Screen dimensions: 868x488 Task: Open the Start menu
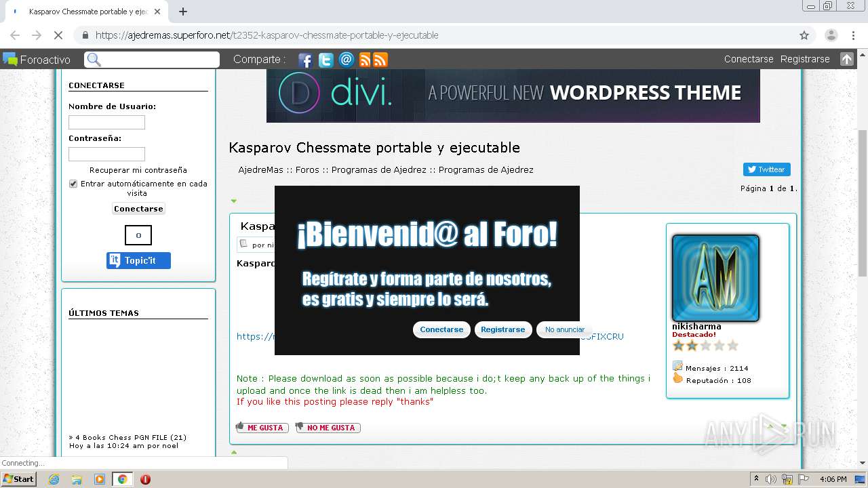[x=19, y=479]
